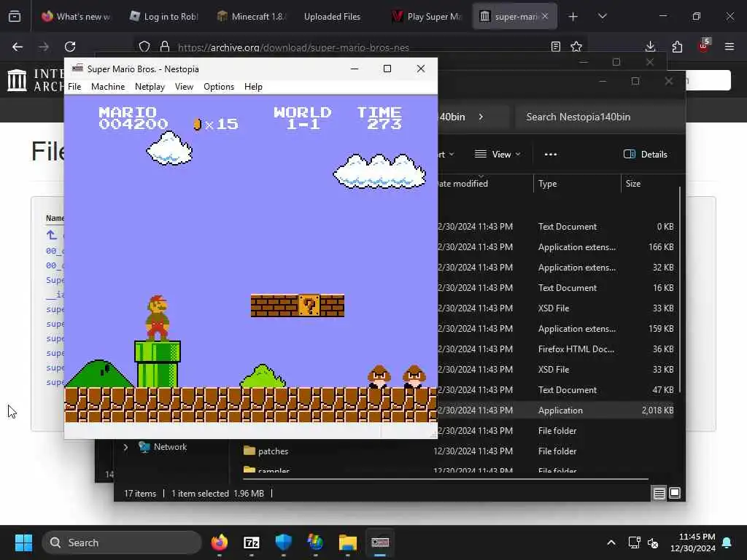The image size is (747, 560).
Task: Reload the archive.org page
Action: [70, 47]
